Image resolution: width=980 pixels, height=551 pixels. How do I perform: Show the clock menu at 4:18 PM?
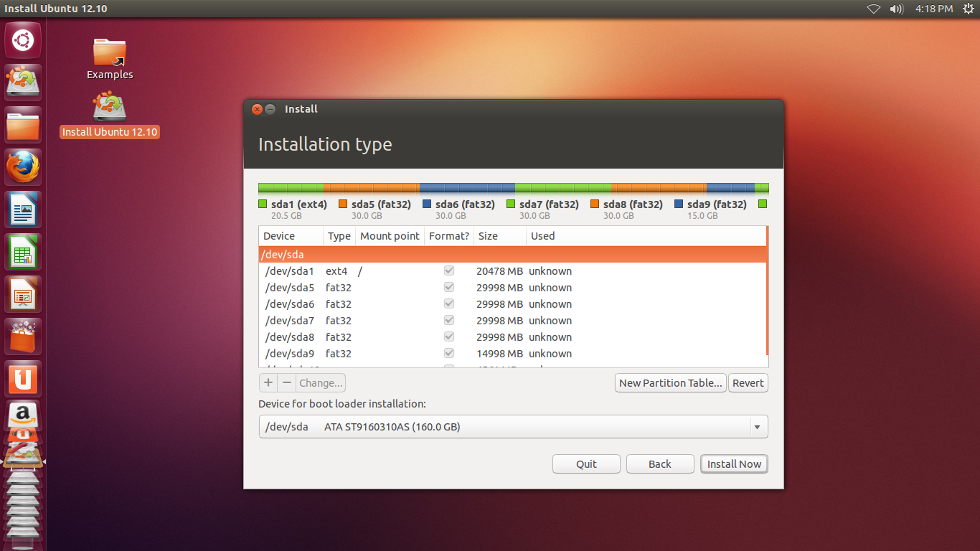coord(934,9)
